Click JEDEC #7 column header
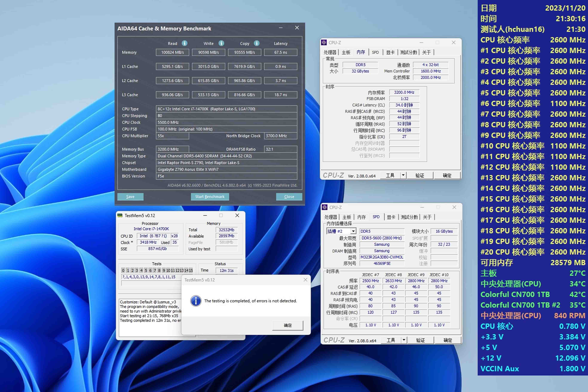The height and width of the screenshot is (392, 588). tap(370, 275)
